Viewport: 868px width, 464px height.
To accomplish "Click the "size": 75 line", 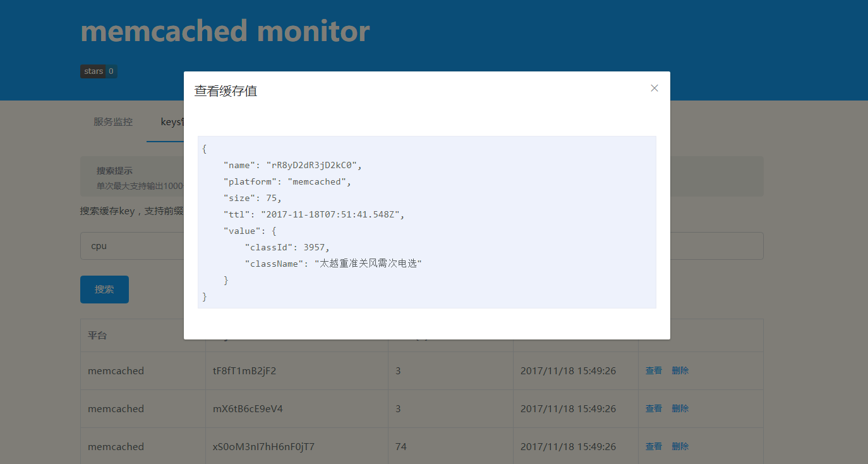I will pyautogui.click(x=253, y=198).
